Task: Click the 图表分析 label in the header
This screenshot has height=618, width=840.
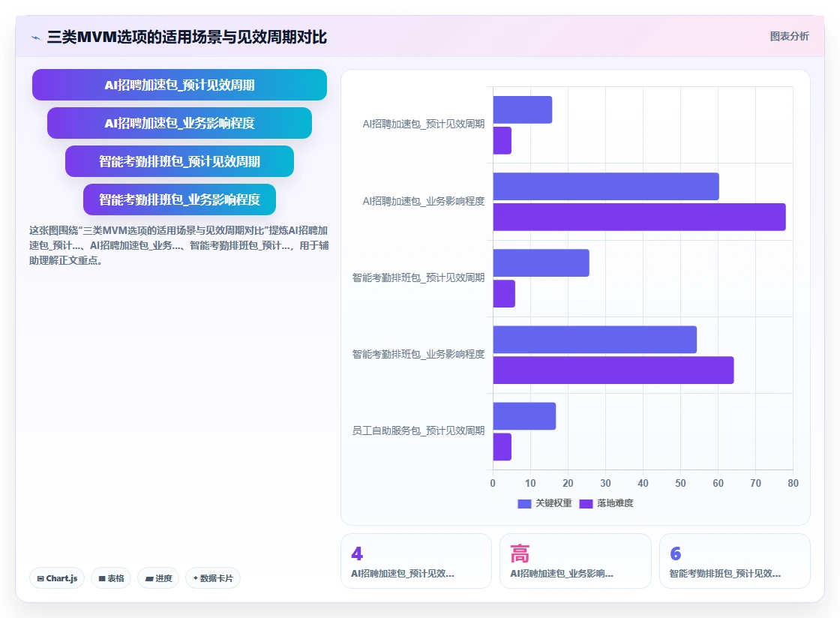Action: coord(789,37)
